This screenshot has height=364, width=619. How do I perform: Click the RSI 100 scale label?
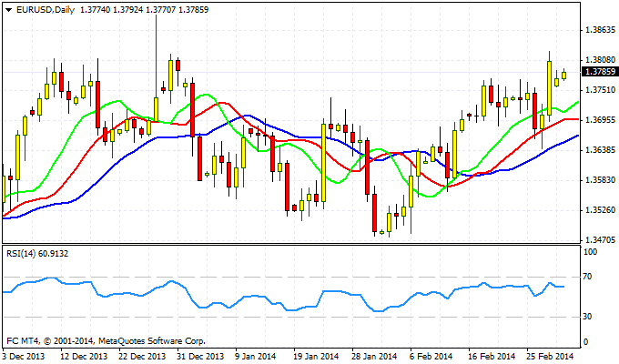click(x=590, y=252)
